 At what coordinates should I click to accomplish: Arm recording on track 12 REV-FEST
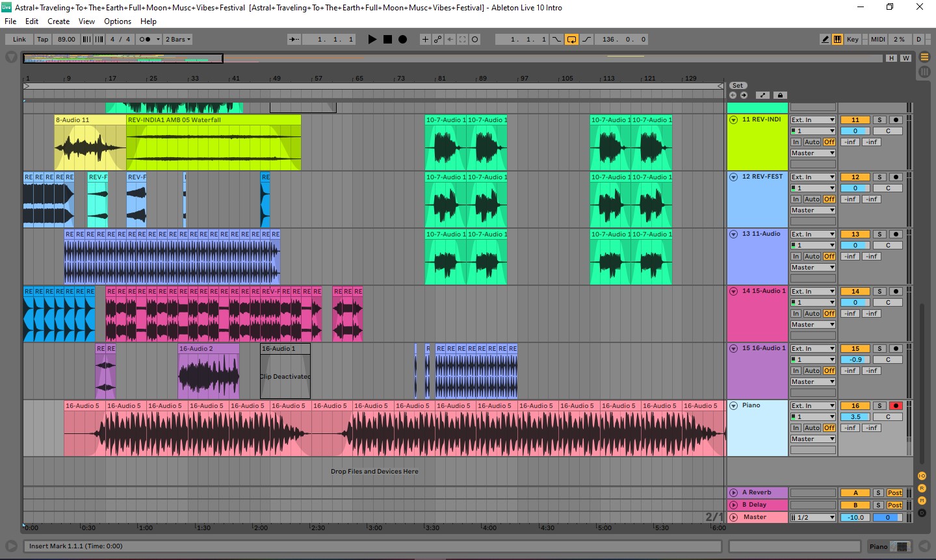(896, 177)
